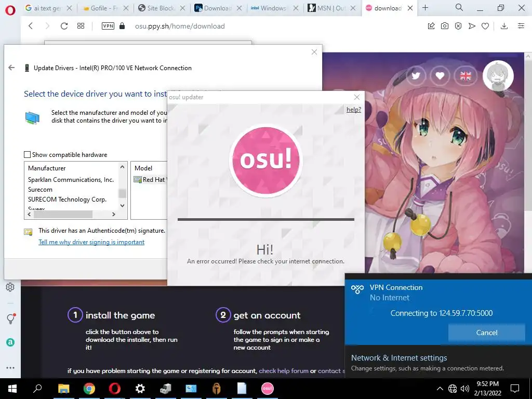Screen dimensions: 532x399
Task: Open Opera Speed Dial start page
Action: pos(81,26)
